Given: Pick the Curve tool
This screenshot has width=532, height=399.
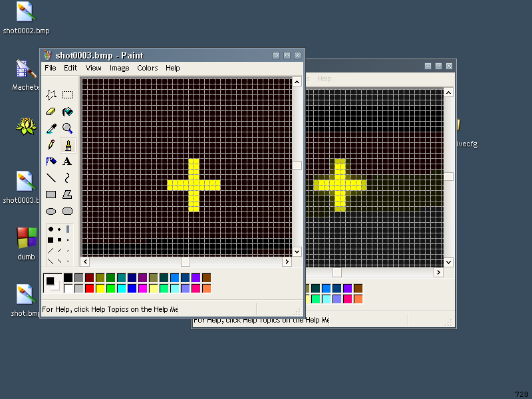Looking at the screenshot, I should tap(67, 178).
